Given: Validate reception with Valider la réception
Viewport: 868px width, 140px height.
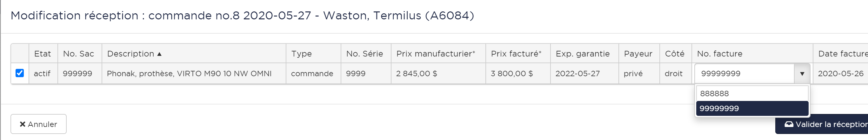Looking at the screenshot, I should click(x=825, y=124).
